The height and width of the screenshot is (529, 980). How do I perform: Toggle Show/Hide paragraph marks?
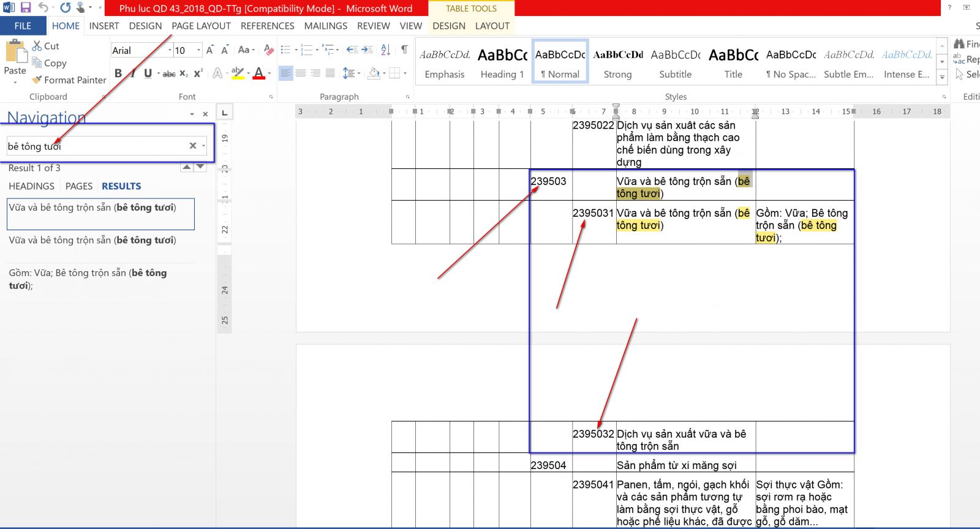[x=404, y=50]
